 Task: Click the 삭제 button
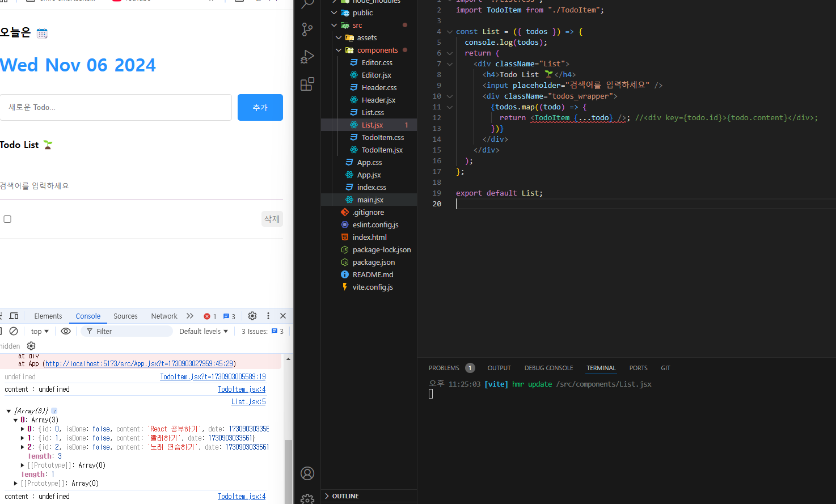click(272, 219)
